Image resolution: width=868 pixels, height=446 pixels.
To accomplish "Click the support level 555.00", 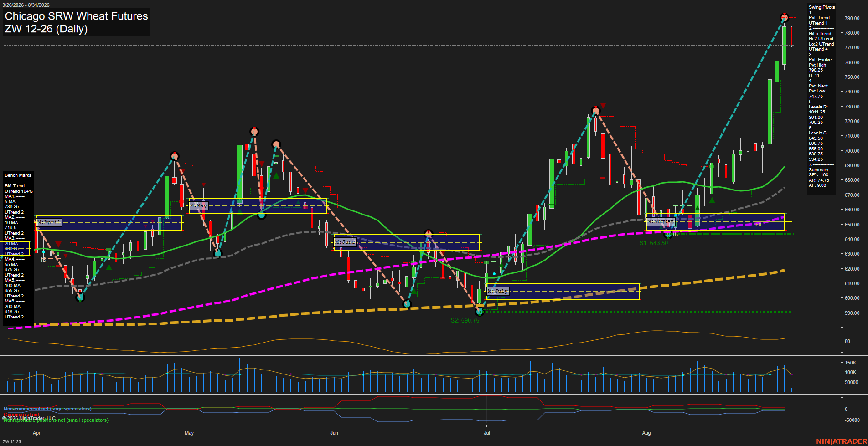I will click(816, 149).
